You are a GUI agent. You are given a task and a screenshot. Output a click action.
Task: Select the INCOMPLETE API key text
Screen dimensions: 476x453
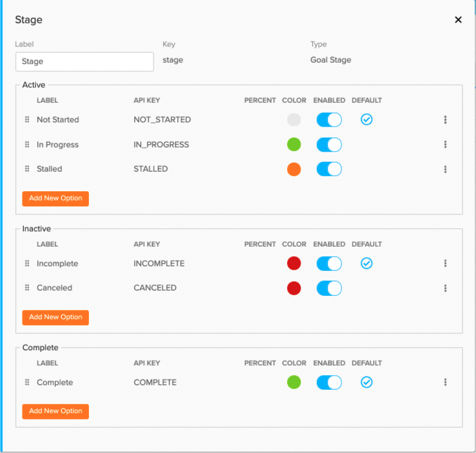click(158, 263)
